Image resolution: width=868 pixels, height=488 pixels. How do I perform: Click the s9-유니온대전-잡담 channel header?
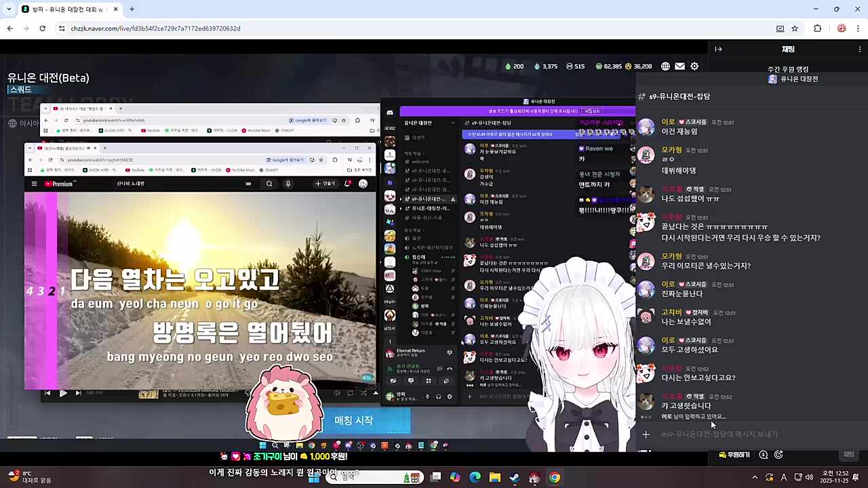tap(679, 97)
